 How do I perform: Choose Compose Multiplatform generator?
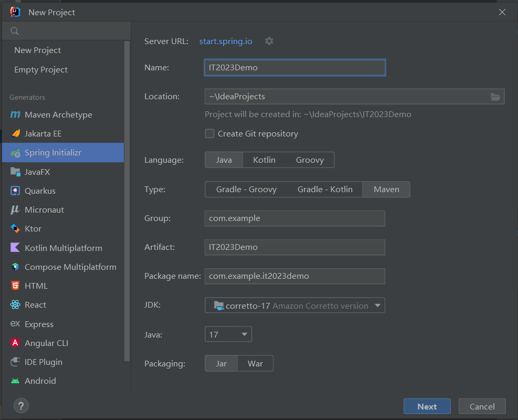click(70, 267)
